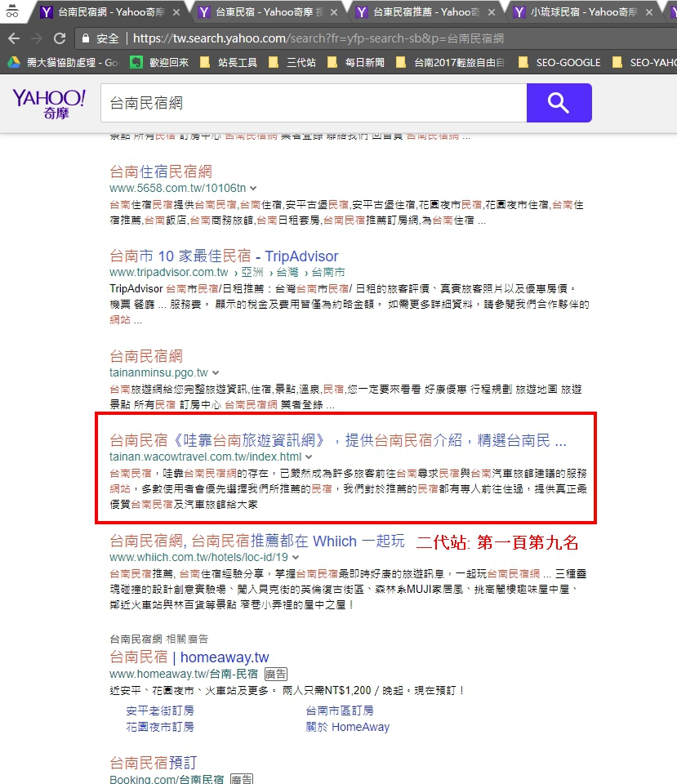Open the Whiich 一起玩 result title
The height and width of the screenshot is (784, 677).
[x=257, y=541]
